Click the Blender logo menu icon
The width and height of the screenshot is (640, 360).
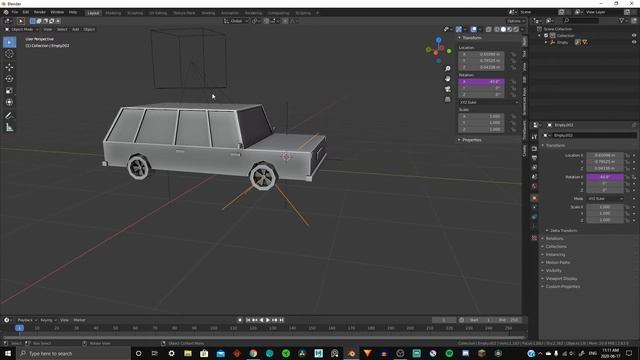pyautogui.click(x=6, y=12)
